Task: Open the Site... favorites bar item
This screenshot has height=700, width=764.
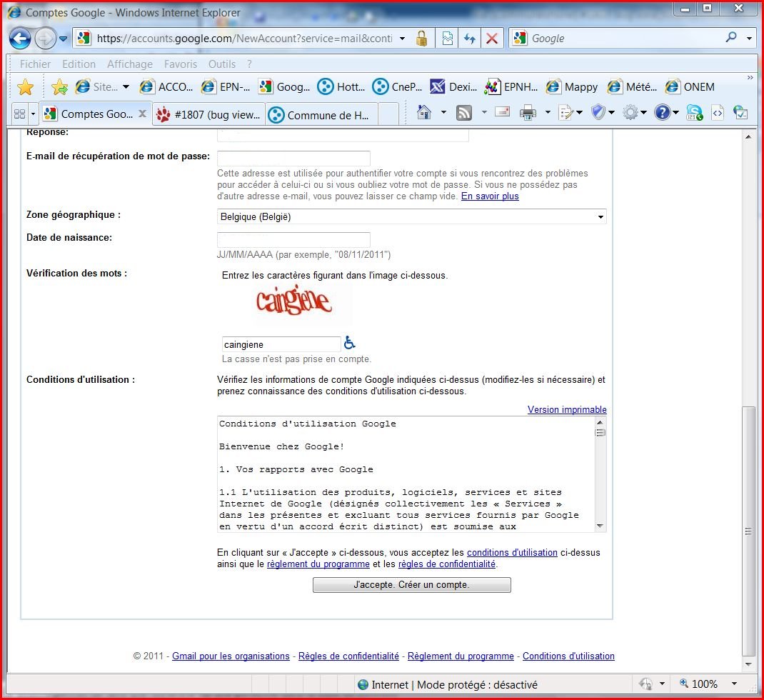Action: (102, 87)
